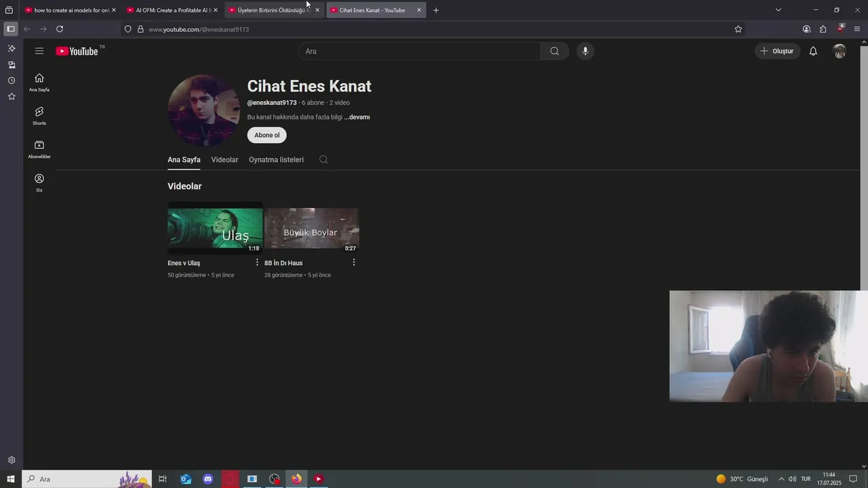
Task: Go back to the previous page
Action: coord(27,29)
